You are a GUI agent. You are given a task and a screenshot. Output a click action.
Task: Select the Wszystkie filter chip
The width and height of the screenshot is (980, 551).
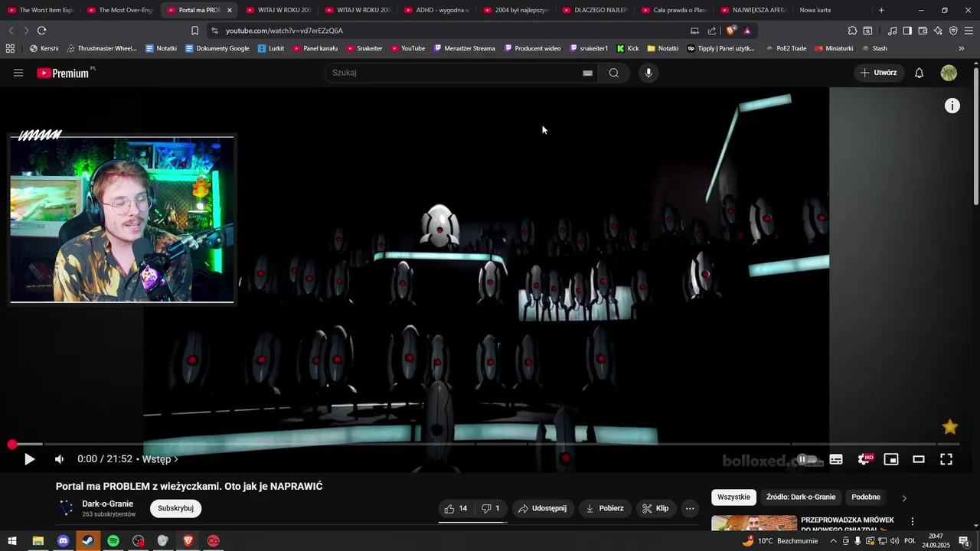(733, 497)
